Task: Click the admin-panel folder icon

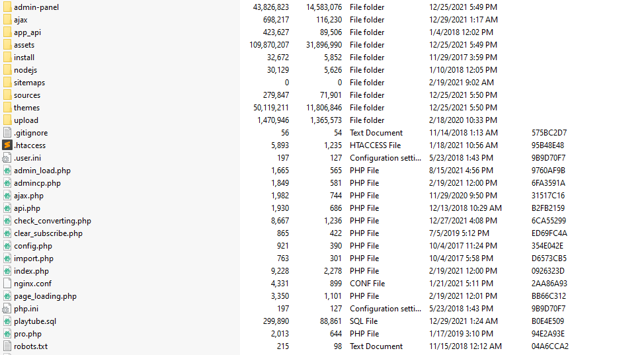Action: pos(7,7)
